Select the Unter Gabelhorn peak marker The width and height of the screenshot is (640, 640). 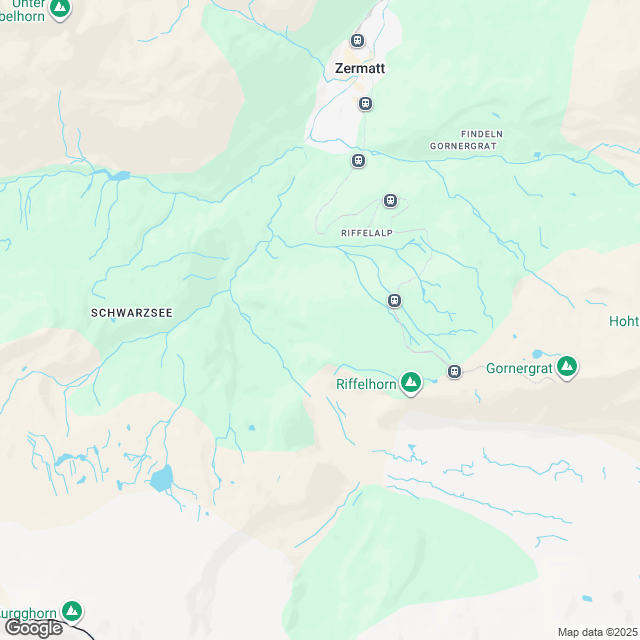click(x=60, y=9)
